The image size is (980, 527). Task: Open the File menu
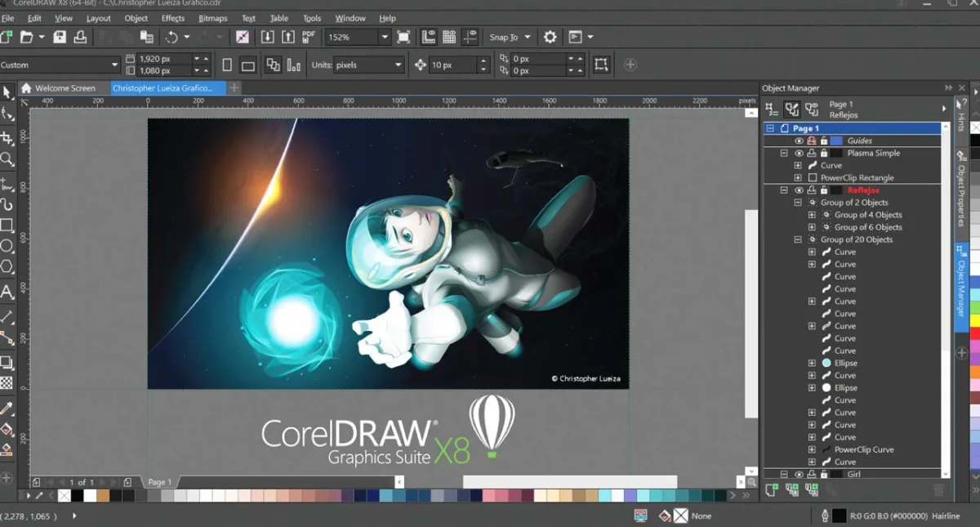pos(7,18)
